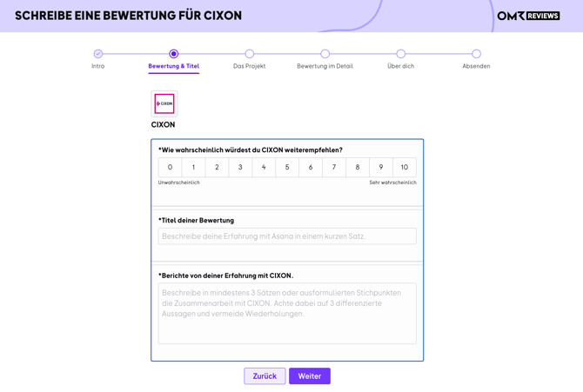Choose recommendation score 6
This screenshot has width=583, height=392.
[311, 167]
